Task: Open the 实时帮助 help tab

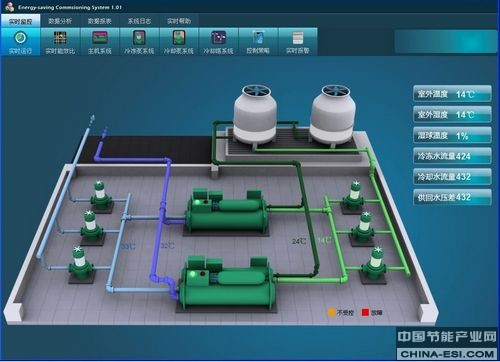Action: (179, 21)
